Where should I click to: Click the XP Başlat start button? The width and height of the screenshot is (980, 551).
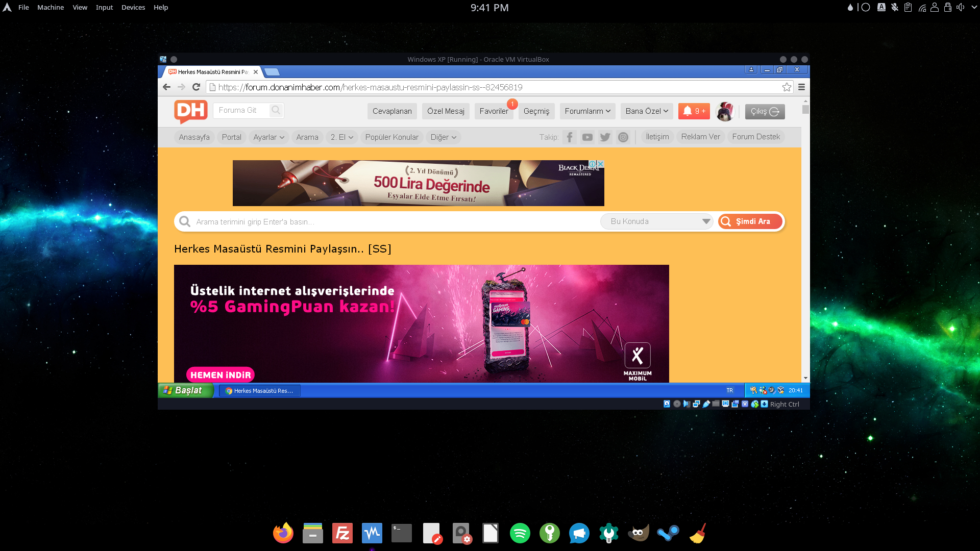tap(185, 390)
